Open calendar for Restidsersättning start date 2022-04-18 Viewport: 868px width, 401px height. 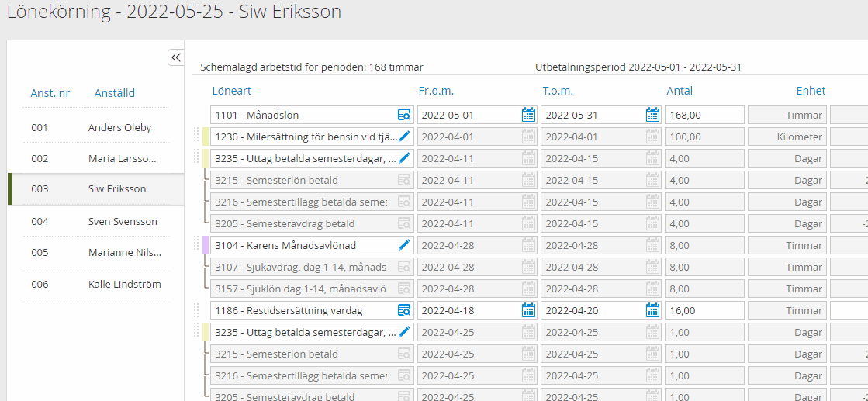click(528, 310)
